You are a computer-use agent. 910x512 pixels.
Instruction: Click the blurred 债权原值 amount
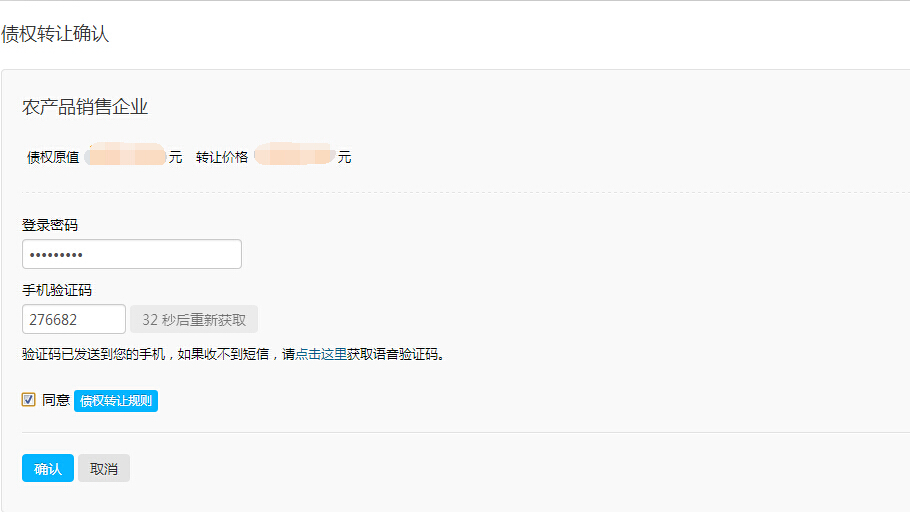point(126,156)
